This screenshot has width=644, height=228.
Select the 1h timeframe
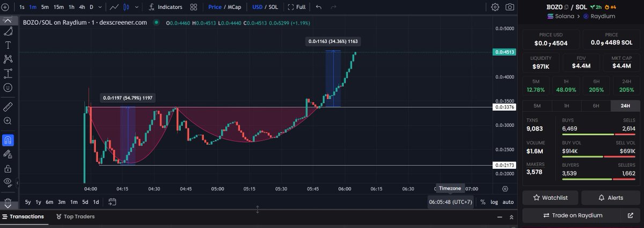(71, 7)
